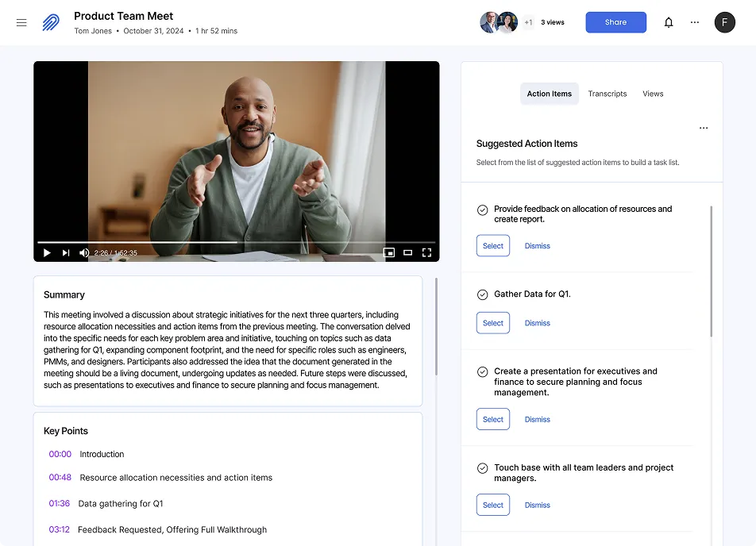The width and height of the screenshot is (756, 546).
Task: Dismiss the Provide feedback action item
Action: pos(537,246)
